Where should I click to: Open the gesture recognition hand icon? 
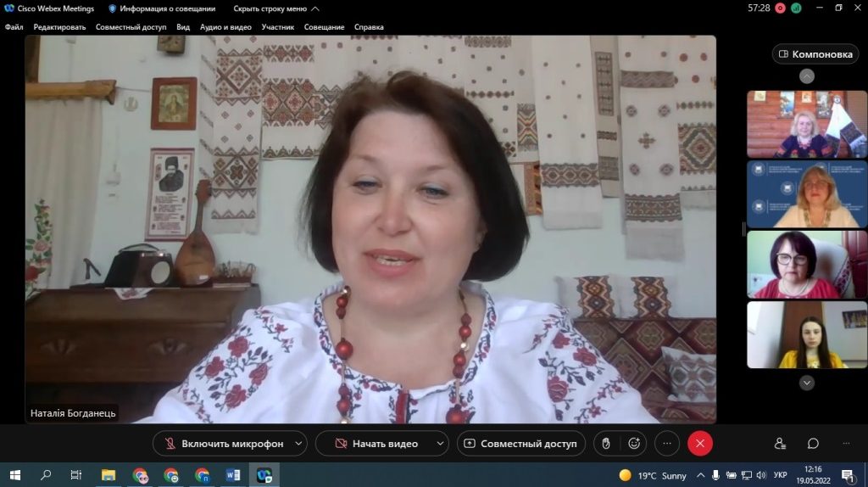[605, 443]
